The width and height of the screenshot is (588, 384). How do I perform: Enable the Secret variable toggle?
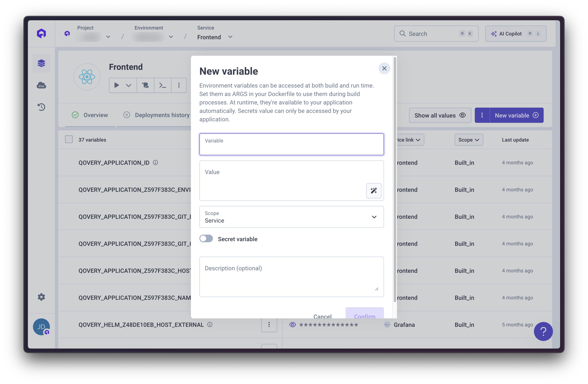tap(206, 239)
